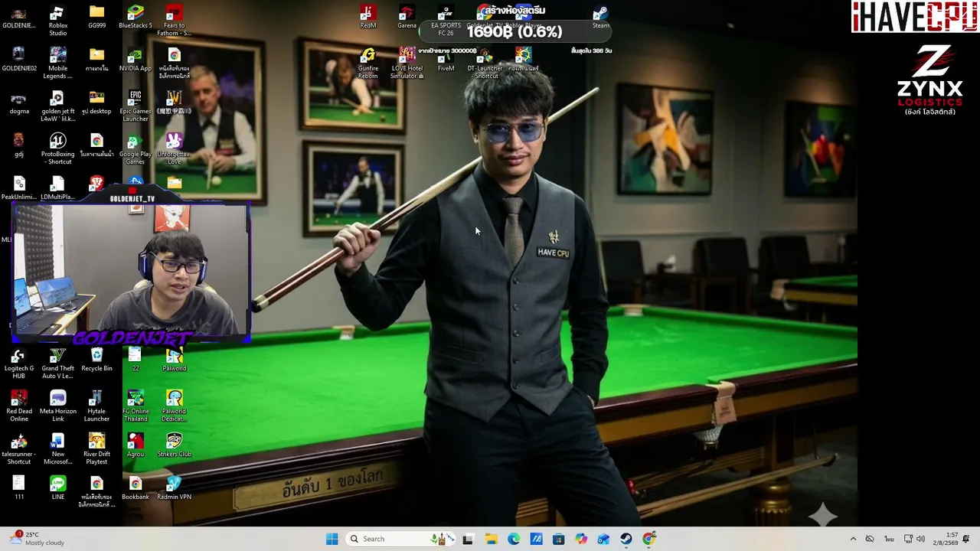This screenshot has height=551, width=980.
Task: Switch to Google Chrome on the taskbar
Action: click(x=649, y=539)
